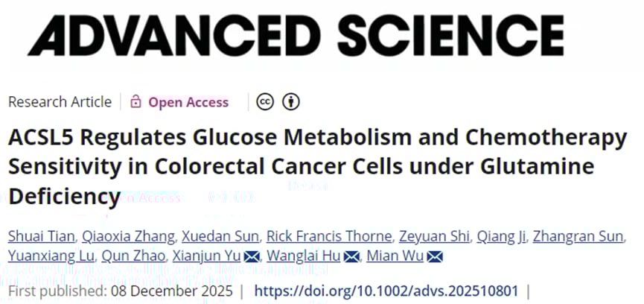Click the Research Article type label
This screenshot has width=644, height=304.
pyautogui.click(x=60, y=102)
